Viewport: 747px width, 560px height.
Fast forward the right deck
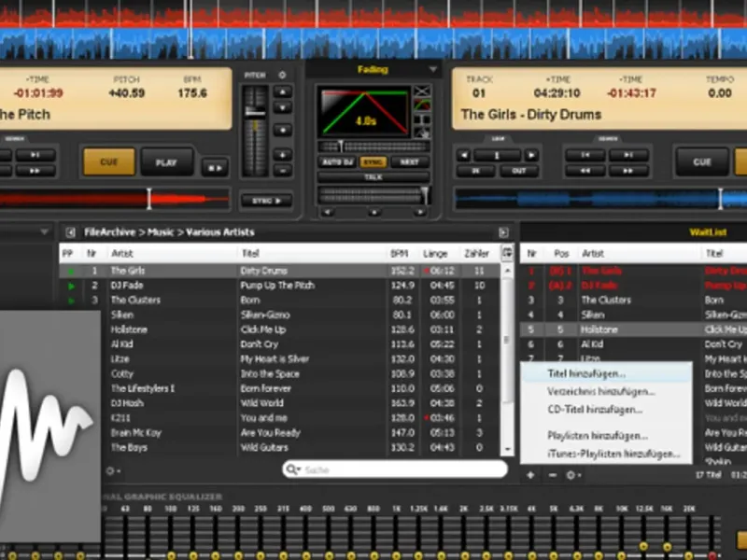pos(628,171)
